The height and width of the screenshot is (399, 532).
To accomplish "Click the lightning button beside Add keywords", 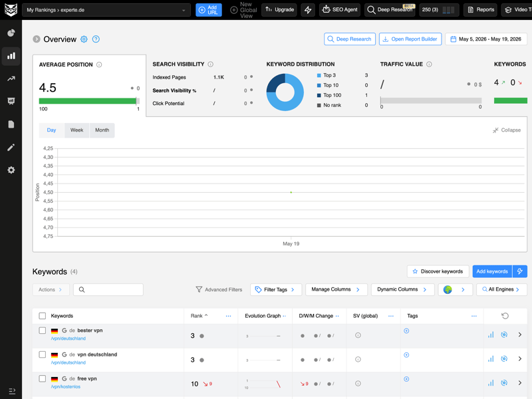I will click(x=520, y=271).
